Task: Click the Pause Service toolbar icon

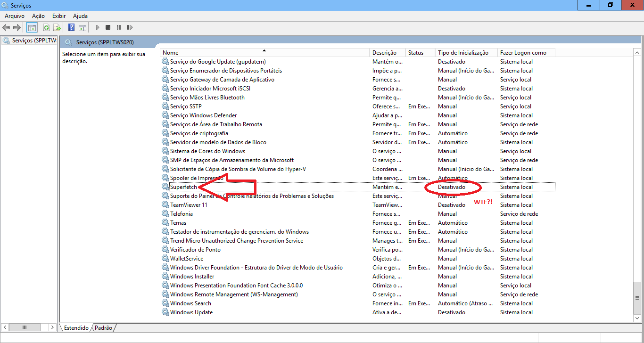Action: point(119,28)
